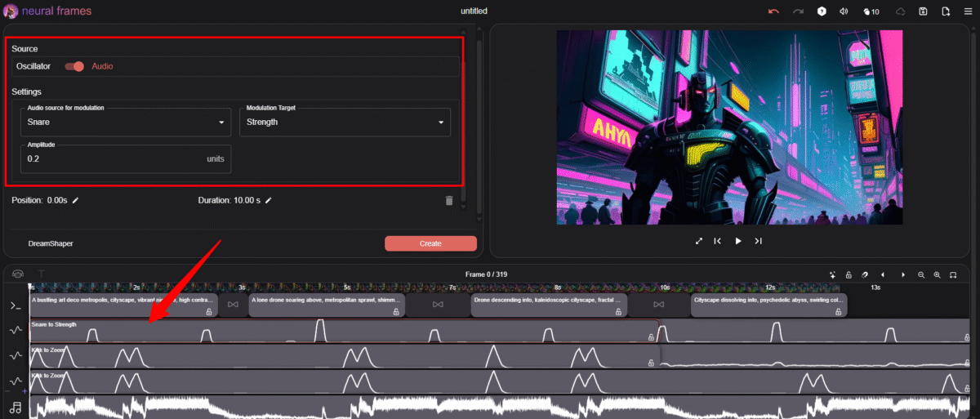Play the video preview
The width and height of the screenshot is (980, 419).
tap(738, 241)
